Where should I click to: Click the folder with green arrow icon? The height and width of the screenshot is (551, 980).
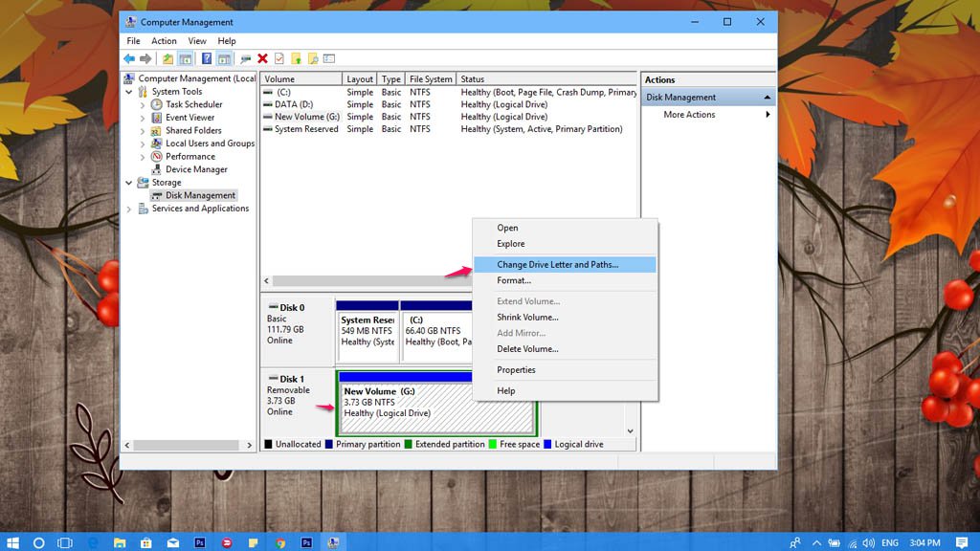297,58
